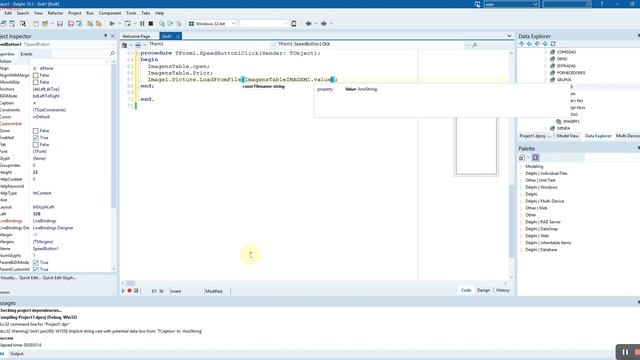This screenshot has width=640, height=360.
Task: Toggle the Flat property checkbox
Action: [x=36, y=145]
